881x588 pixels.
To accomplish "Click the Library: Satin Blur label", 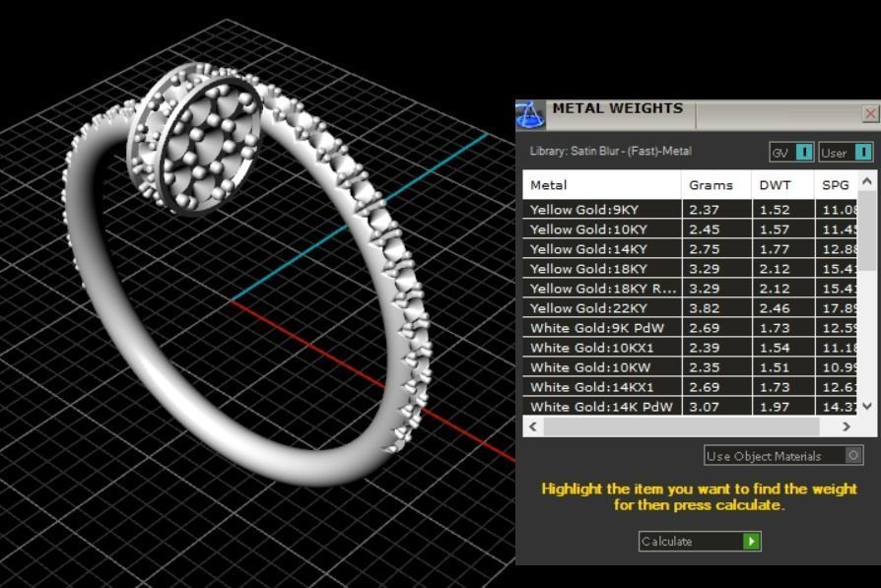I will pyautogui.click(x=611, y=151).
